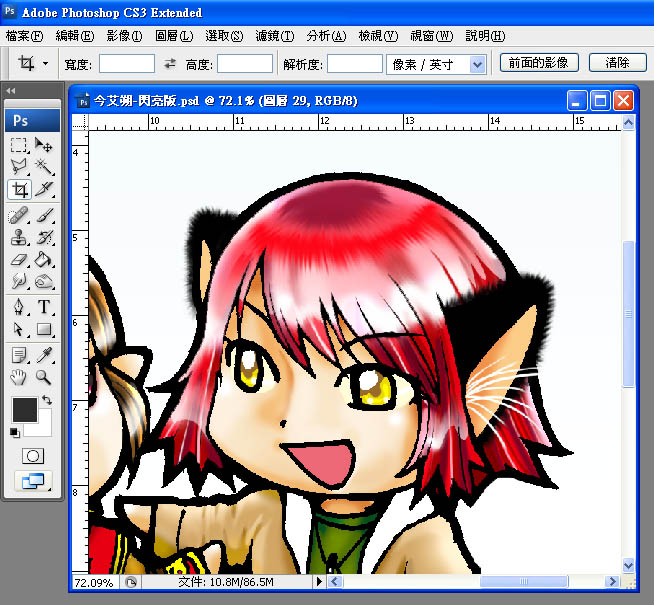Click the Ps logo on the toolbox
The image size is (654, 605).
coord(33,120)
